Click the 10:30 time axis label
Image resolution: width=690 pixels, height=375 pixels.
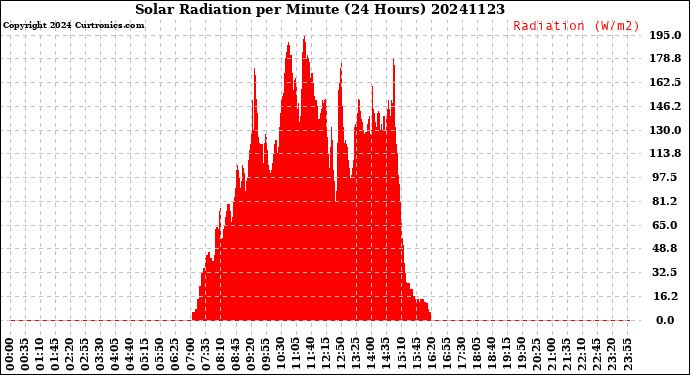click(x=280, y=355)
